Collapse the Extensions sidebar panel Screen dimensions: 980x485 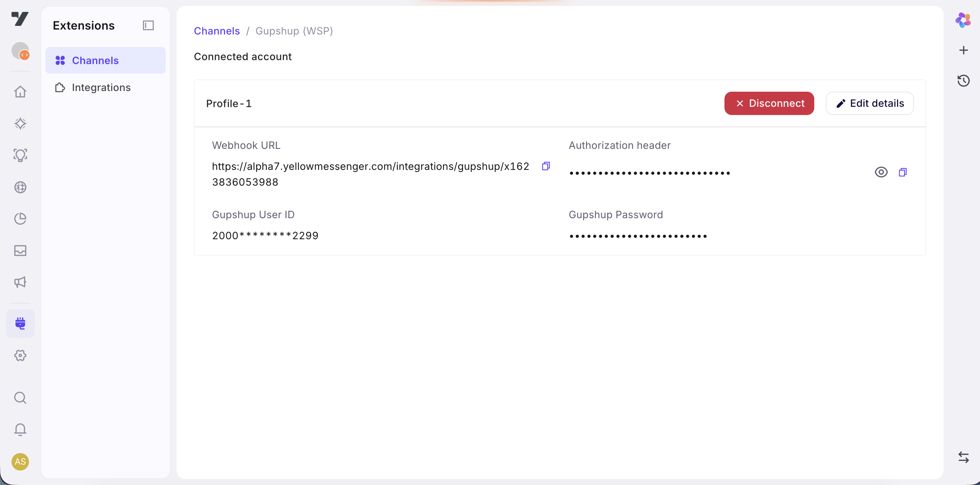tap(148, 26)
